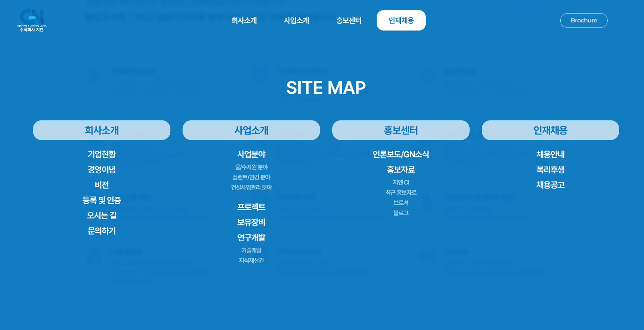Go to the 프로젝트 page
The width and height of the screenshot is (644, 330).
coord(251,207)
